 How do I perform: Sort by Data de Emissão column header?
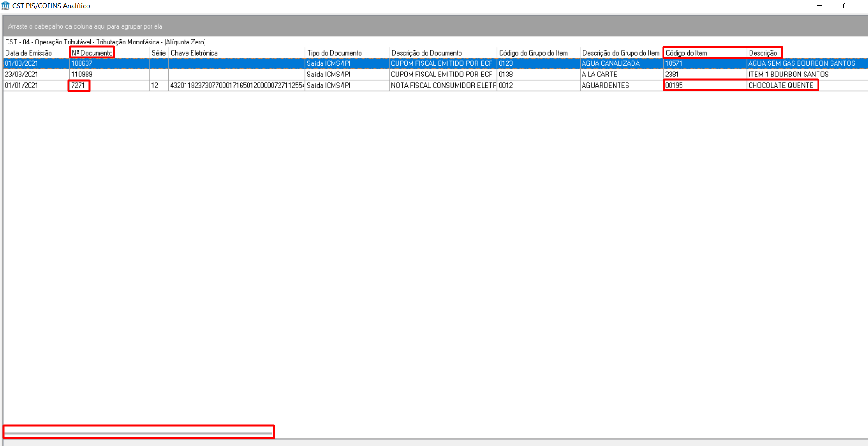pos(37,53)
